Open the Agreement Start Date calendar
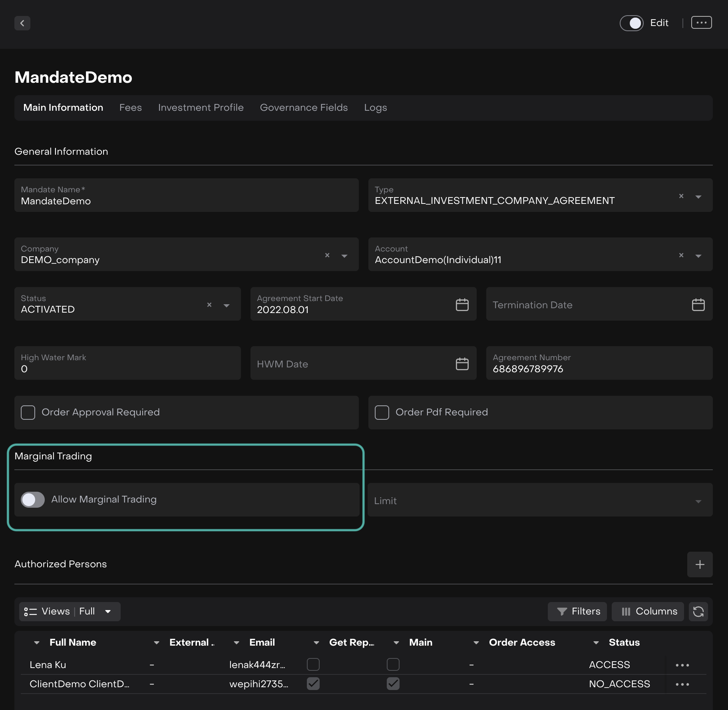Image resolution: width=728 pixels, height=710 pixels. point(462,305)
